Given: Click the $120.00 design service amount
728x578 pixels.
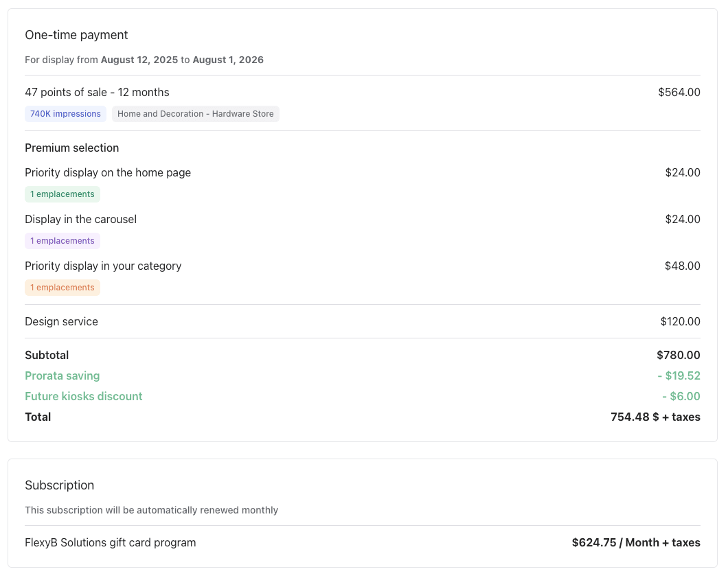Looking at the screenshot, I should (x=680, y=321).
